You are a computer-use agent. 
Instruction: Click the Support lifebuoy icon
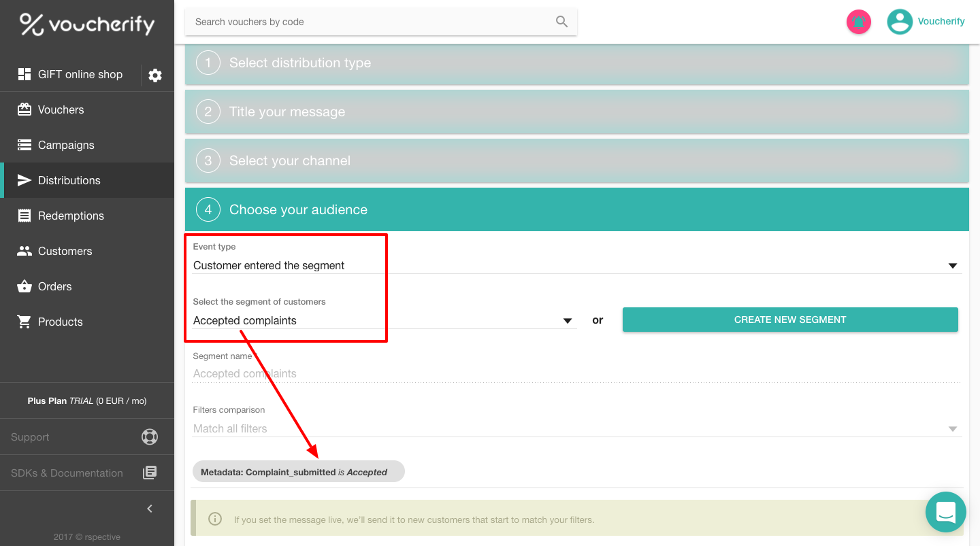pyautogui.click(x=150, y=437)
